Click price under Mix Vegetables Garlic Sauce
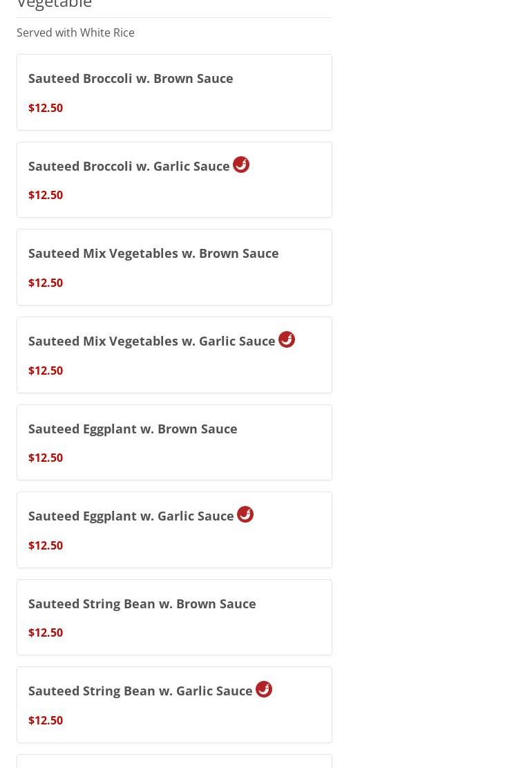Viewport: 532px width, 768px height. pyautogui.click(x=46, y=371)
